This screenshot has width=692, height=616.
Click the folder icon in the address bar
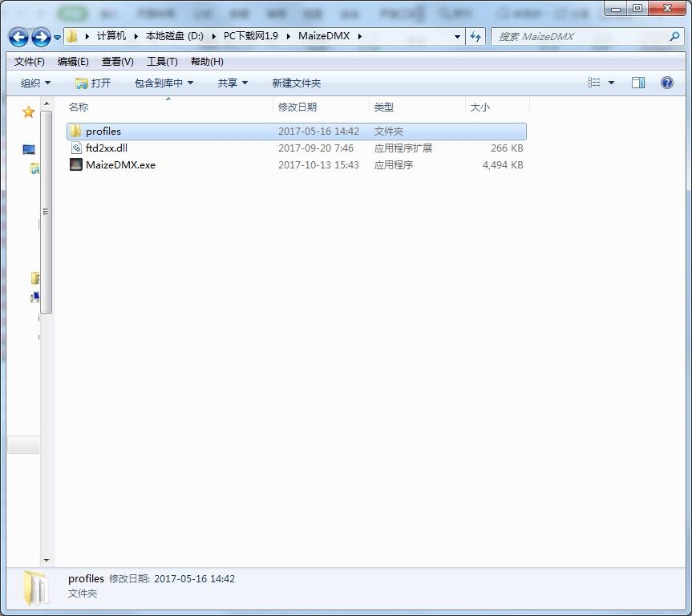point(72,36)
